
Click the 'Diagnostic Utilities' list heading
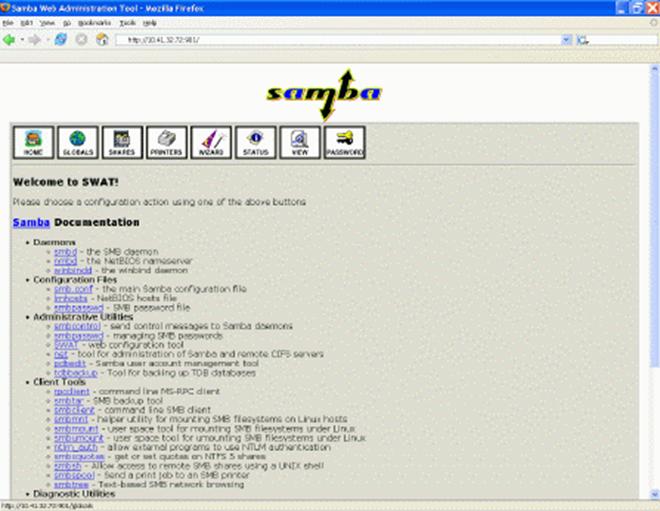pos(74,493)
